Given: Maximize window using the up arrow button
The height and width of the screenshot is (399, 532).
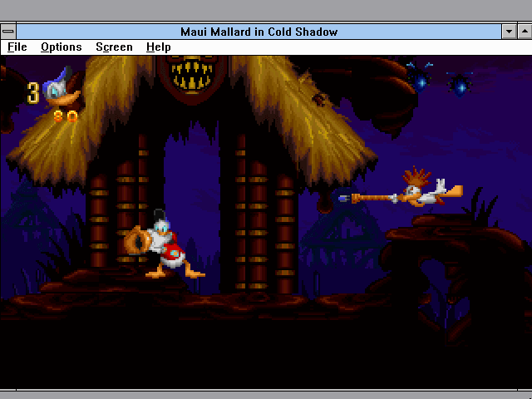Looking at the screenshot, I should click(524, 32).
